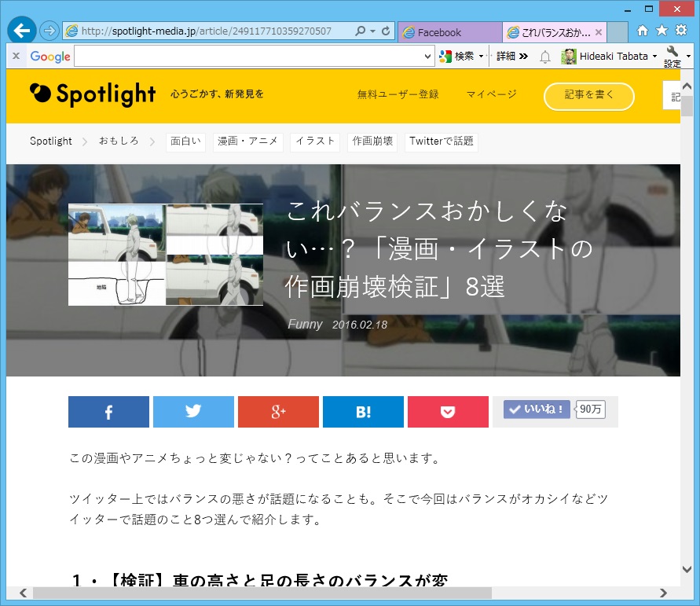Close the これバランスおか... tab
Image resolution: width=700 pixels, height=606 pixels.
(599, 32)
